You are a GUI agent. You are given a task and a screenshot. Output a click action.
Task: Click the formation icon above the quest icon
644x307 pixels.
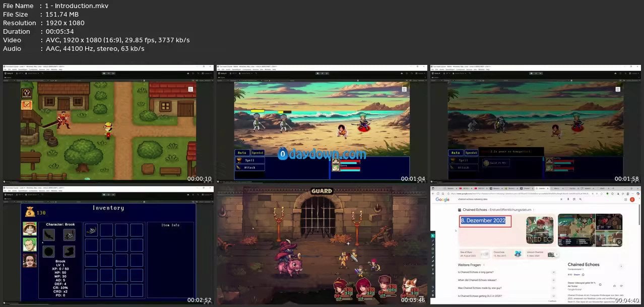pos(27,93)
